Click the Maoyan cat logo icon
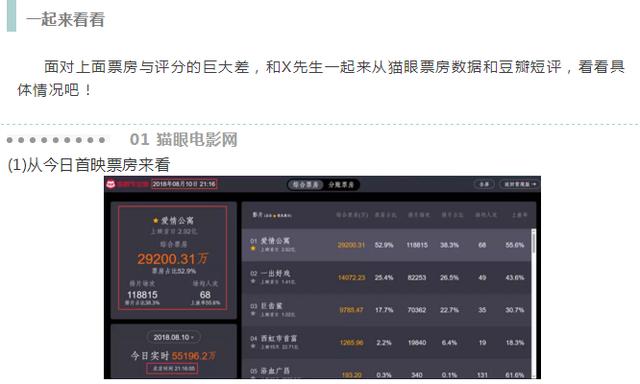This screenshot has height=384, width=640. pyautogui.click(x=111, y=184)
